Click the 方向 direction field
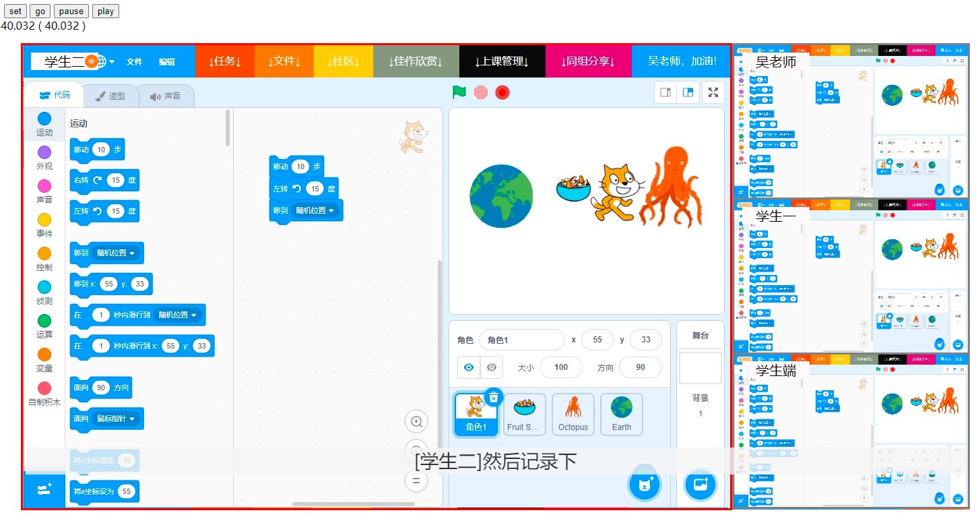 point(641,367)
